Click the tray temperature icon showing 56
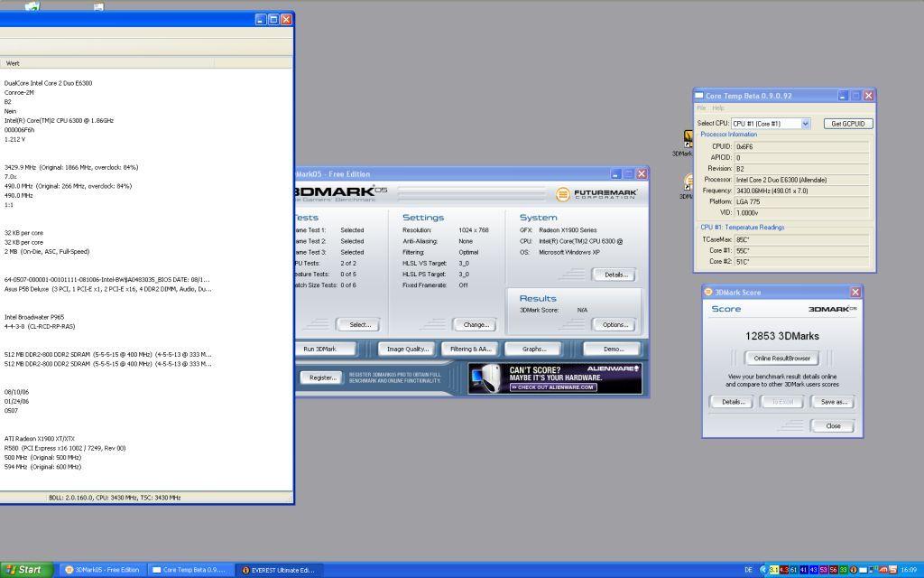This screenshot has height=578, width=924. point(834,570)
